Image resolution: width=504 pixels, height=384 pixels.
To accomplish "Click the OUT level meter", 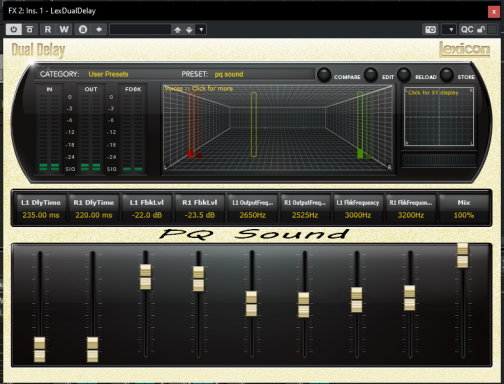I will point(91,129).
